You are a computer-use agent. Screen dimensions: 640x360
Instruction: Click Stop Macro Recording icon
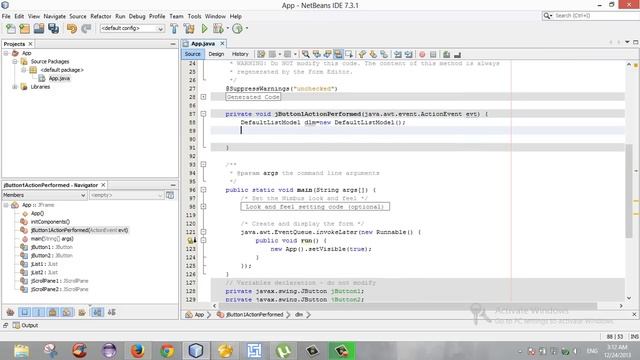433,54
